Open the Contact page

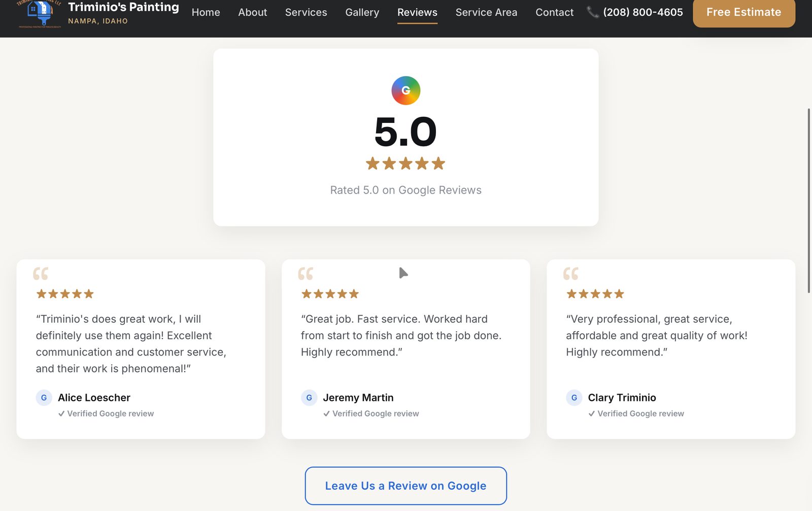554,12
